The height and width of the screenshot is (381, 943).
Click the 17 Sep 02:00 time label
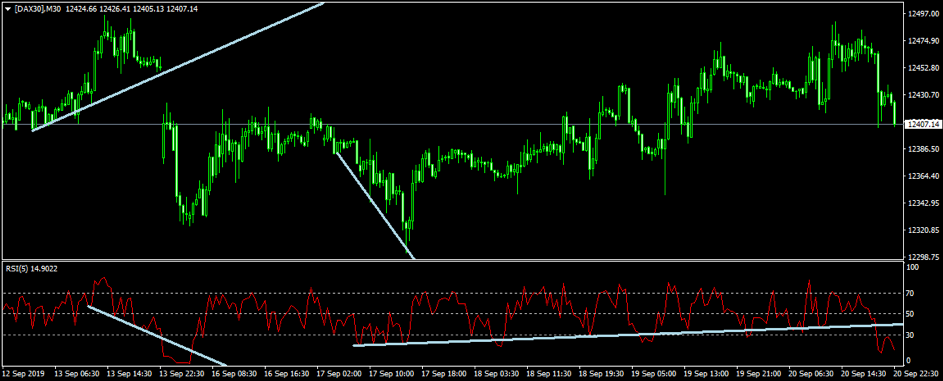click(x=339, y=373)
